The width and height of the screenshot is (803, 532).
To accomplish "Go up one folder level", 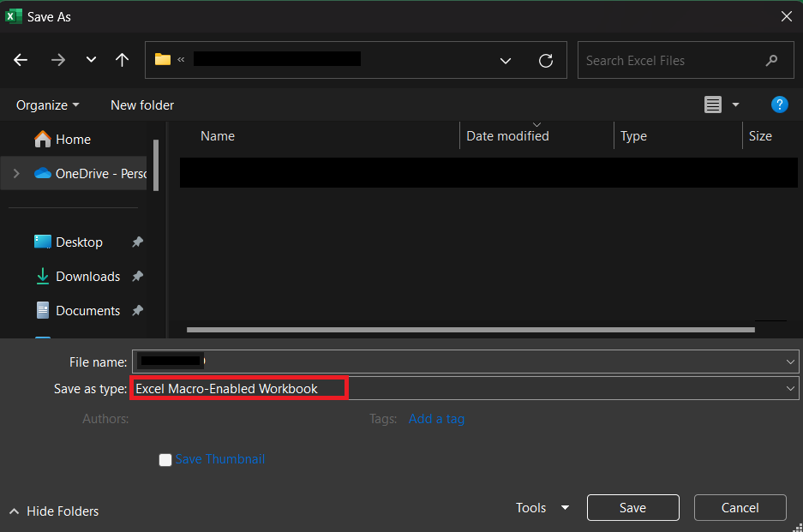I will coord(122,60).
